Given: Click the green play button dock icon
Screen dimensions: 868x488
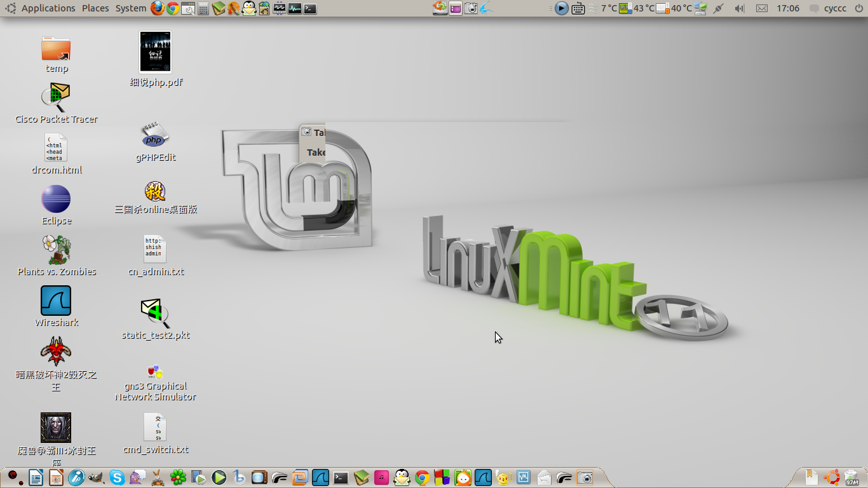Looking at the screenshot, I should coord(219,477).
